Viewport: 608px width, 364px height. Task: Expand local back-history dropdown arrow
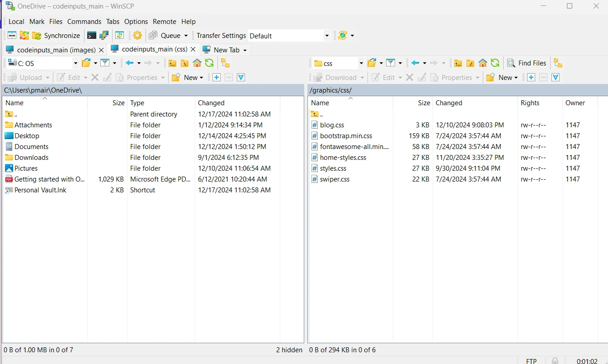[139, 63]
